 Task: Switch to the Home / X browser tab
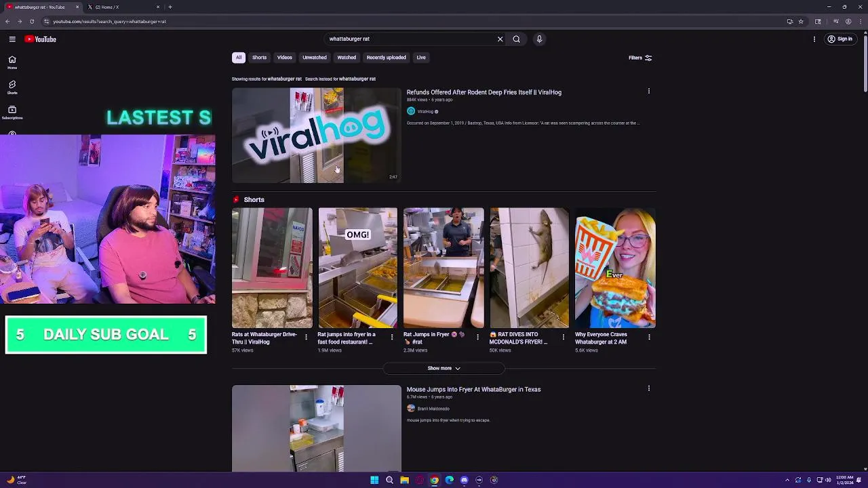pos(122,7)
